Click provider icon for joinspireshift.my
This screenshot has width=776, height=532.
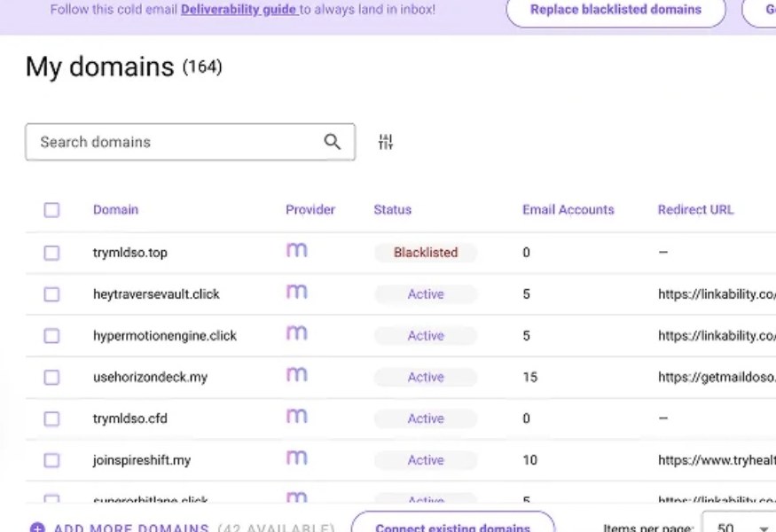pyautogui.click(x=297, y=458)
